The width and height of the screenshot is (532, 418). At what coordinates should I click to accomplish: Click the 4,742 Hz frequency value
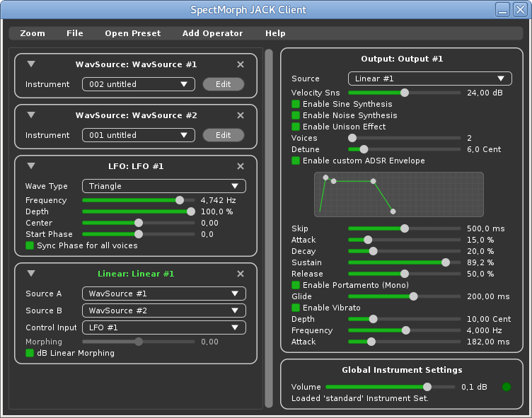point(218,200)
